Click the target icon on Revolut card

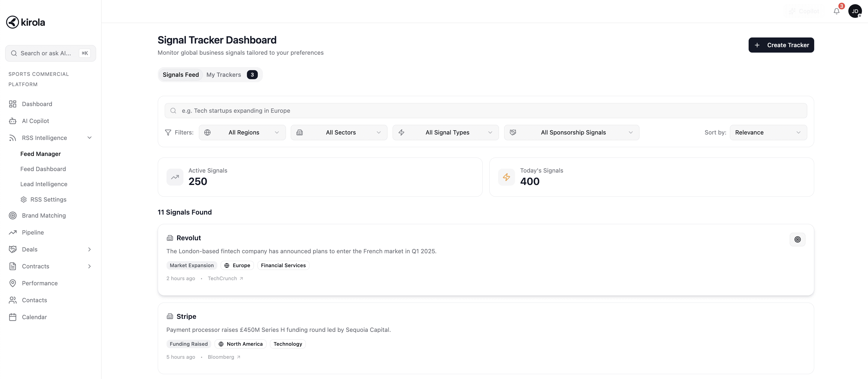tap(797, 240)
